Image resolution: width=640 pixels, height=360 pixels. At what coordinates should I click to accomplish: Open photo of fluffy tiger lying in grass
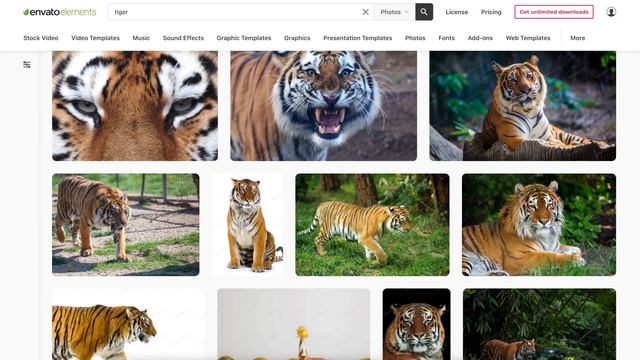coord(539,225)
